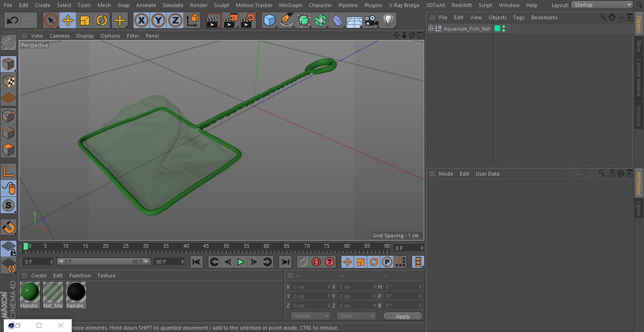Select the Rotate tool

click(x=102, y=20)
